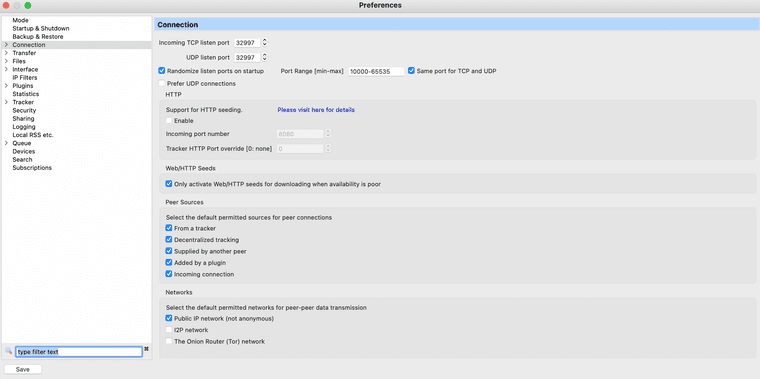Image resolution: width=760 pixels, height=379 pixels.
Task: Select the Transfer category
Action: click(24, 53)
